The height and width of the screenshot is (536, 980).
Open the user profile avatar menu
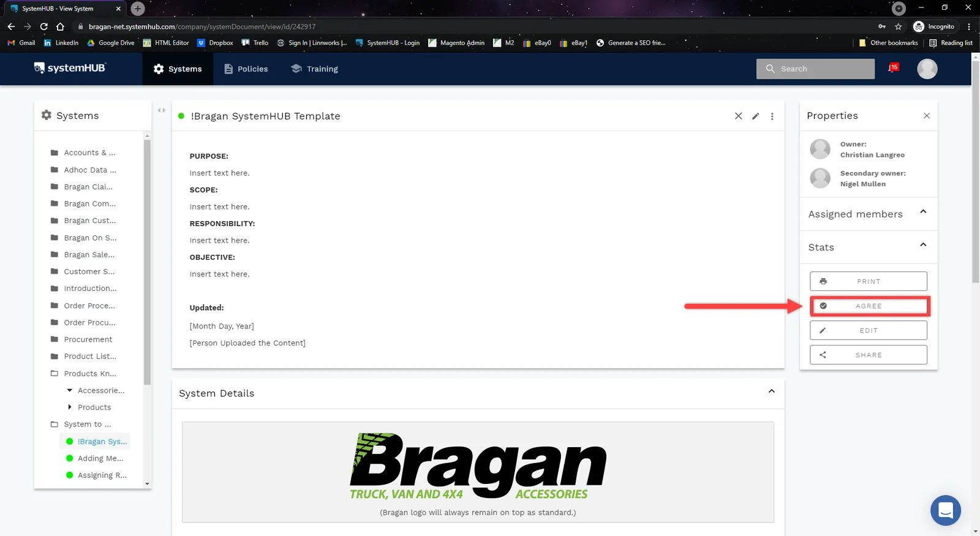(927, 69)
